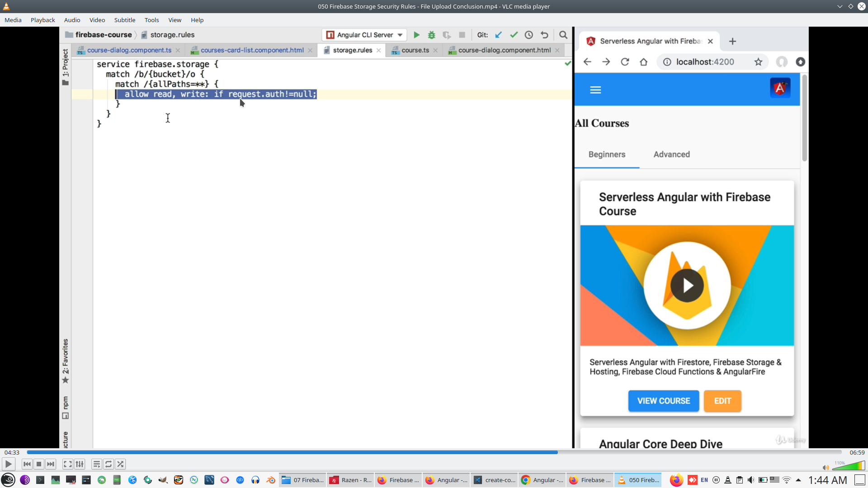
Task: Run the Angular CLI Server configuration
Action: [416, 35]
